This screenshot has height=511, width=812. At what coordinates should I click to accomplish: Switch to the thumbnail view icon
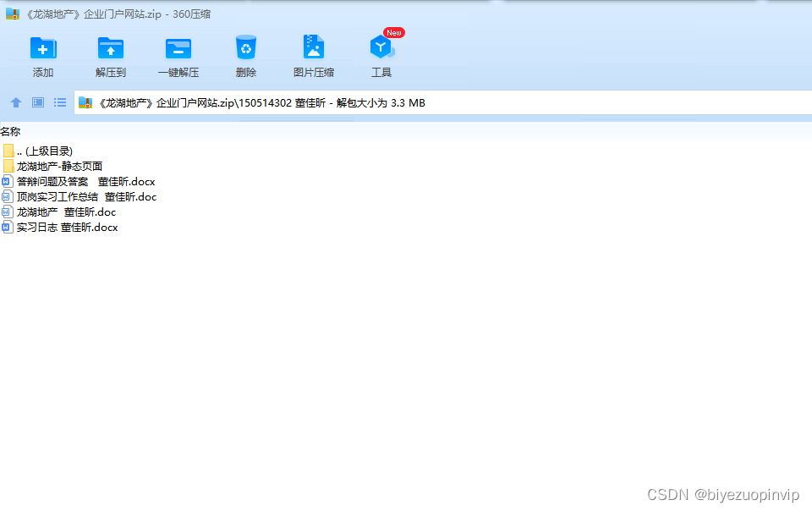pyautogui.click(x=38, y=102)
